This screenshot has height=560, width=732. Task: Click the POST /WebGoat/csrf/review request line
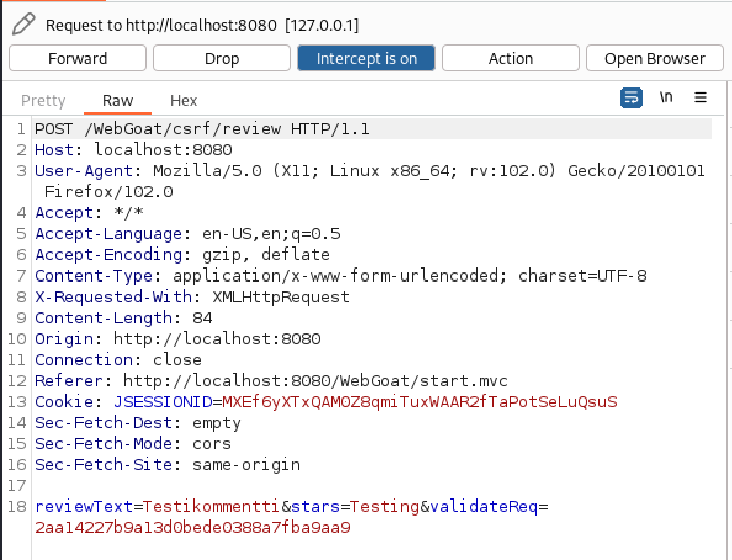point(202,129)
